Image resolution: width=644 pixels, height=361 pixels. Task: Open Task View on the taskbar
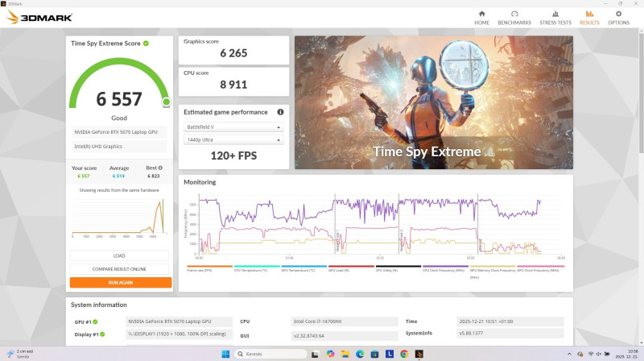click(x=315, y=354)
